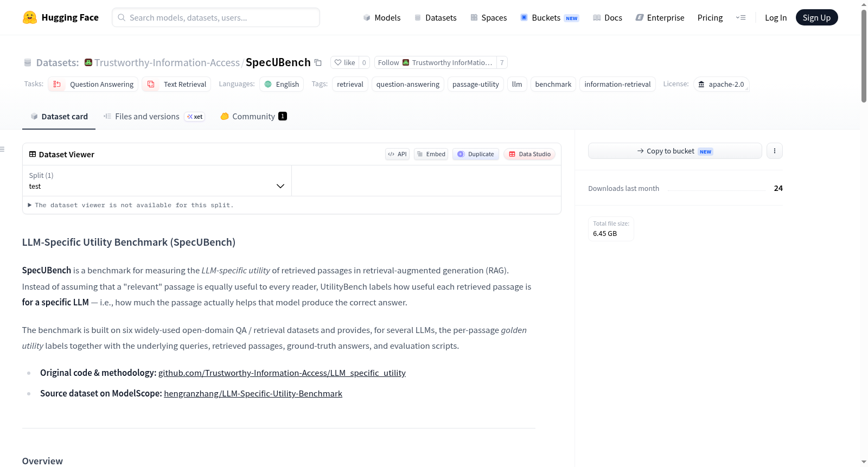Image resolution: width=868 pixels, height=467 pixels.
Task: Click the Text Retrieval task icon
Action: [151, 84]
